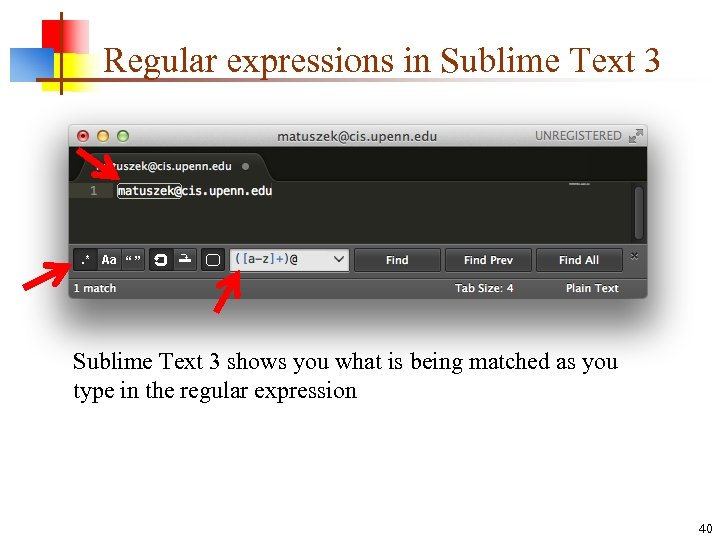
Task: Click the matuszek@cis.upenn.edu text on line 1
Action: pyautogui.click(x=195, y=191)
